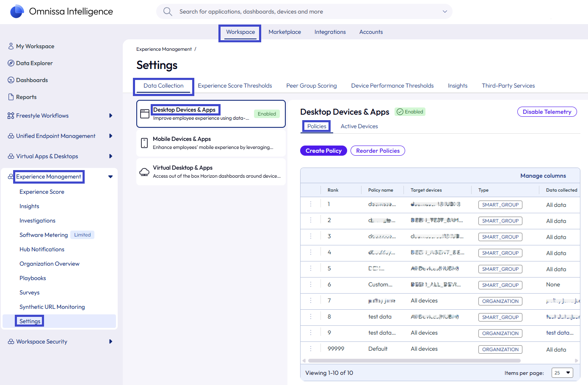Open row actions menu for rank 7
This screenshot has width=588, height=385.
(x=311, y=300)
